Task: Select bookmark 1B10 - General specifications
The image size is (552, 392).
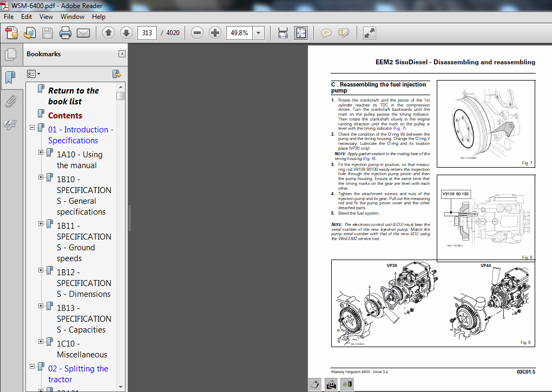Action: (84, 196)
